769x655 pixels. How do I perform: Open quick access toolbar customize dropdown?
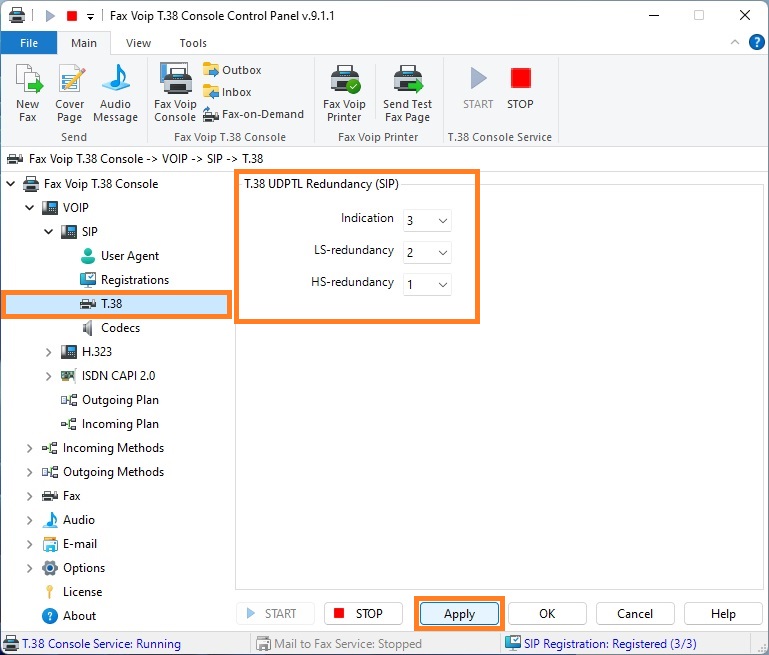[x=90, y=17]
